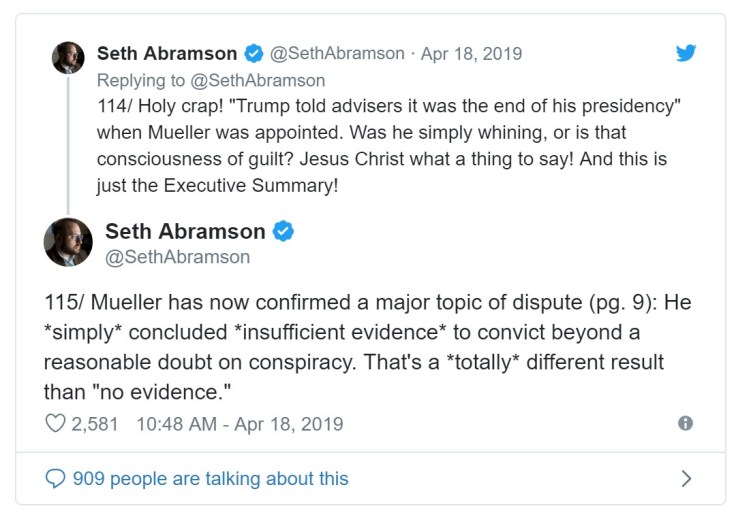Open the large bold "Seth Abramson" author name
Viewport: 736px width, 517px height.
[x=185, y=231]
